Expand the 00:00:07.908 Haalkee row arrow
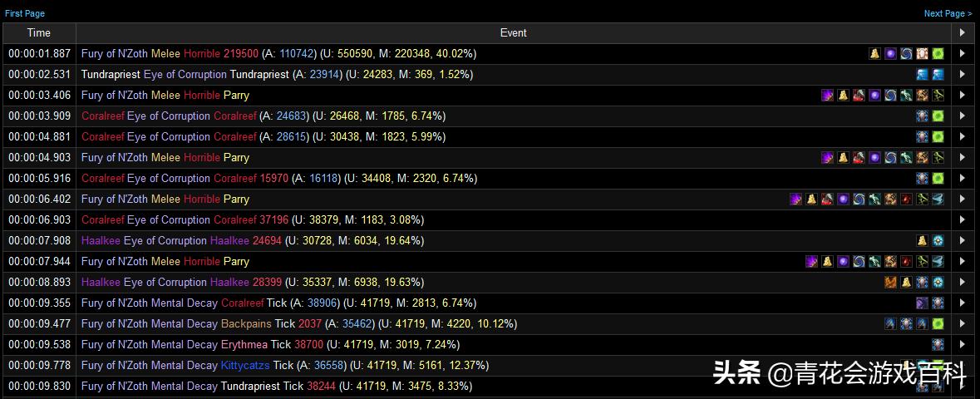The image size is (980, 399). (x=963, y=240)
